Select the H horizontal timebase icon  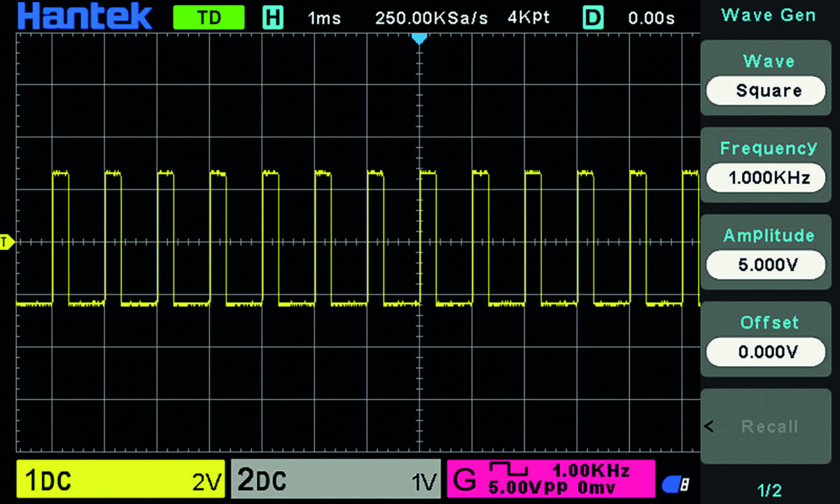click(272, 18)
